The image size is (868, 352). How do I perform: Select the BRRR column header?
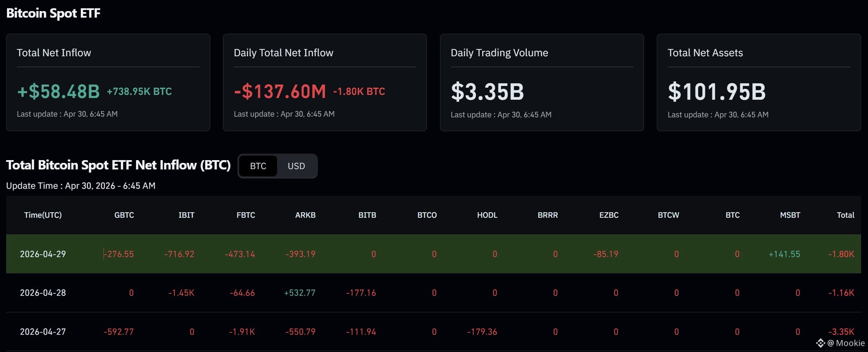(548, 215)
